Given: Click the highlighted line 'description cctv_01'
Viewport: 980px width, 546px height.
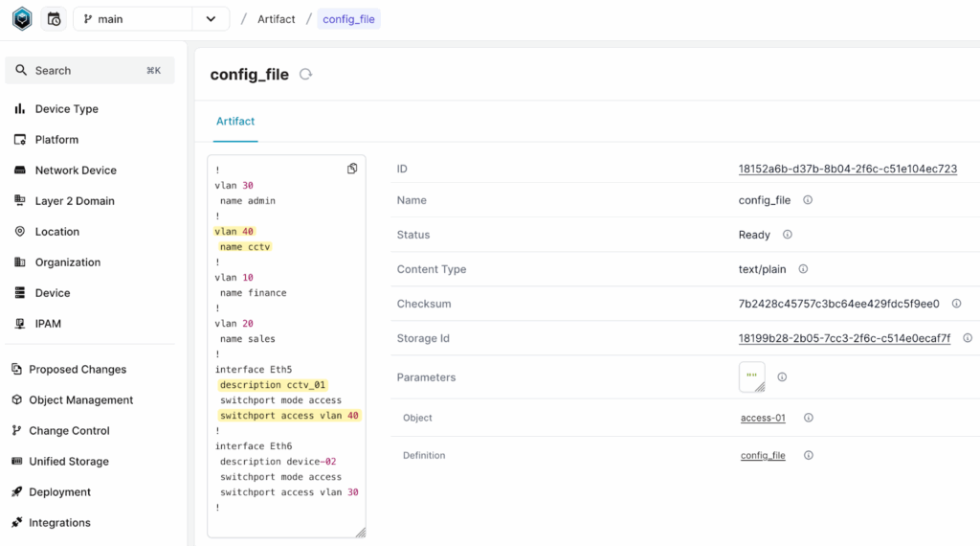Looking at the screenshot, I should [273, 385].
